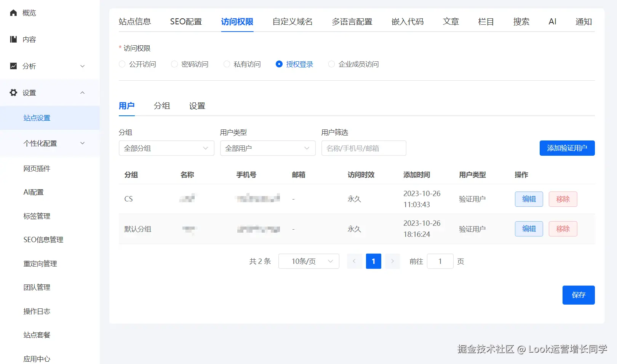The image size is (617, 364).
Task: Open 站点设置 in the sidebar
Action: coord(37,118)
